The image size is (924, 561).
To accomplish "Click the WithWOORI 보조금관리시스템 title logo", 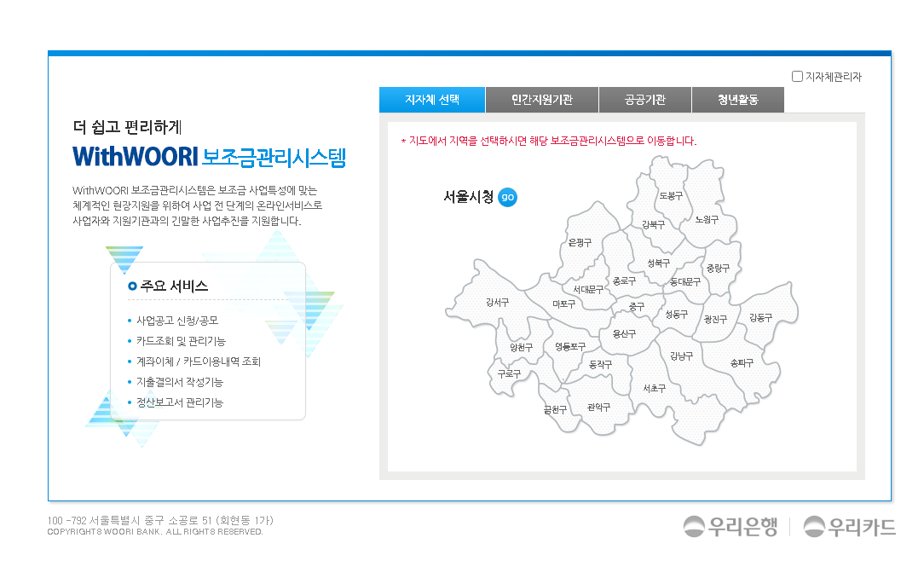I will point(209,157).
